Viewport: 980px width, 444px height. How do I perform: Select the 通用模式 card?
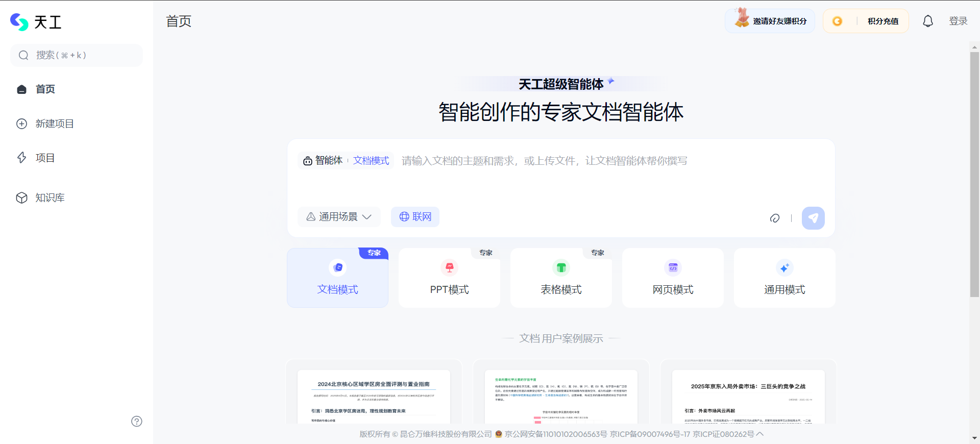click(x=785, y=278)
